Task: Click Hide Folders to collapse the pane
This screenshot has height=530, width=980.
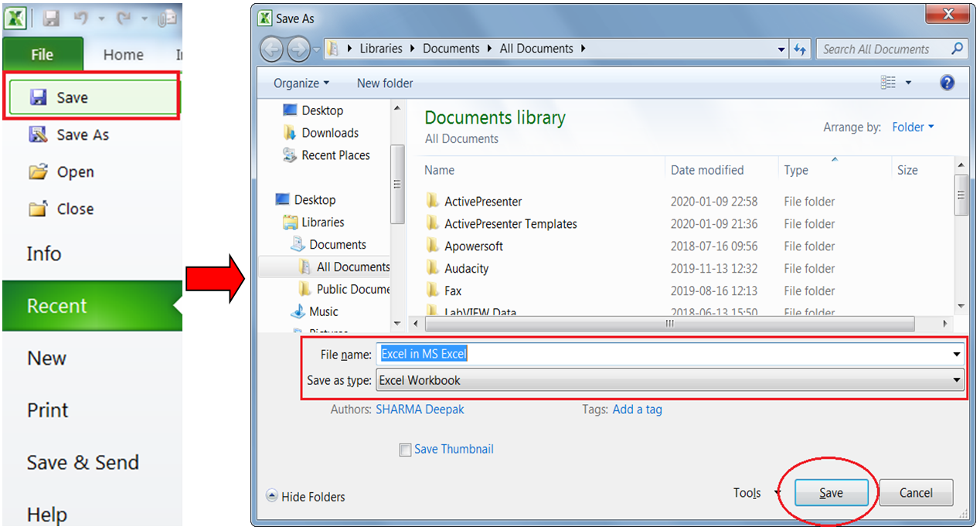Action: (x=305, y=497)
